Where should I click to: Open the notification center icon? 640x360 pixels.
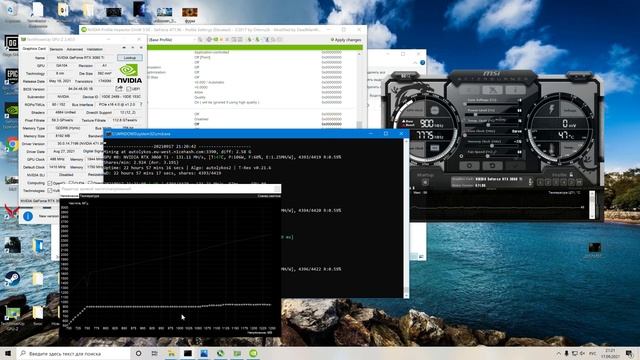630,353
